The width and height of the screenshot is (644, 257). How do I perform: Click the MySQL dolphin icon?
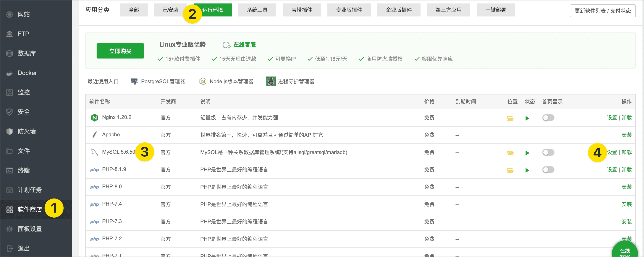point(94,152)
